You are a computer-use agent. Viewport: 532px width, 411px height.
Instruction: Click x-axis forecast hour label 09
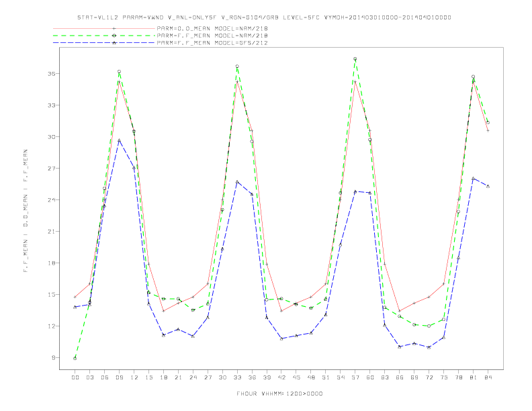(119, 377)
